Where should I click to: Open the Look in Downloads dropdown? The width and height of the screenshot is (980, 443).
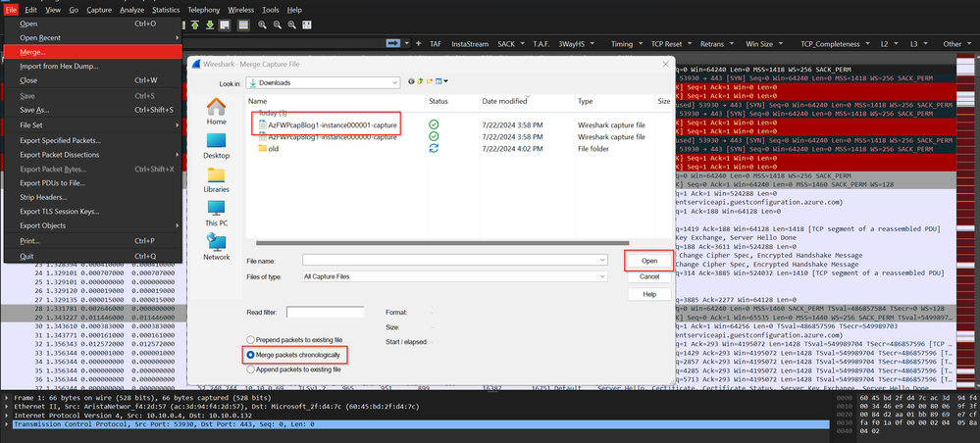coord(323,82)
